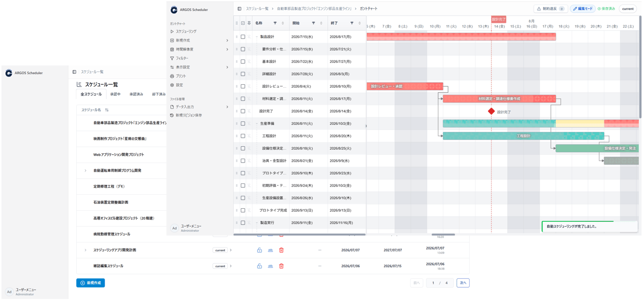Collapse the Gantt window sidebar panel icon
Viewport: 644px width, 300px height.
(x=239, y=9)
